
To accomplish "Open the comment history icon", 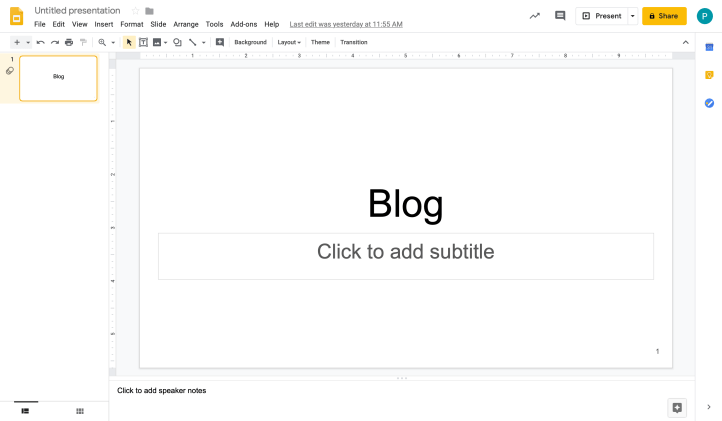I will click(560, 16).
